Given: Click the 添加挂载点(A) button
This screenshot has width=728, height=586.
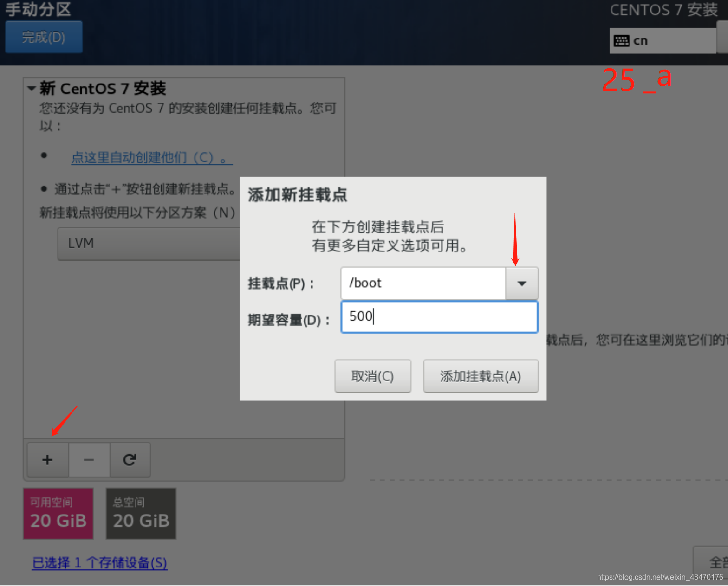Looking at the screenshot, I should [x=481, y=376].
